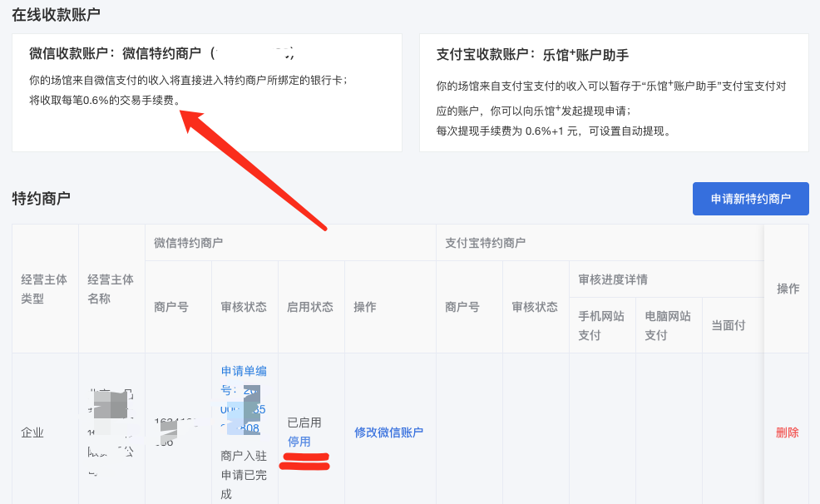Click the 特约商户 section heading

point(42,199)
